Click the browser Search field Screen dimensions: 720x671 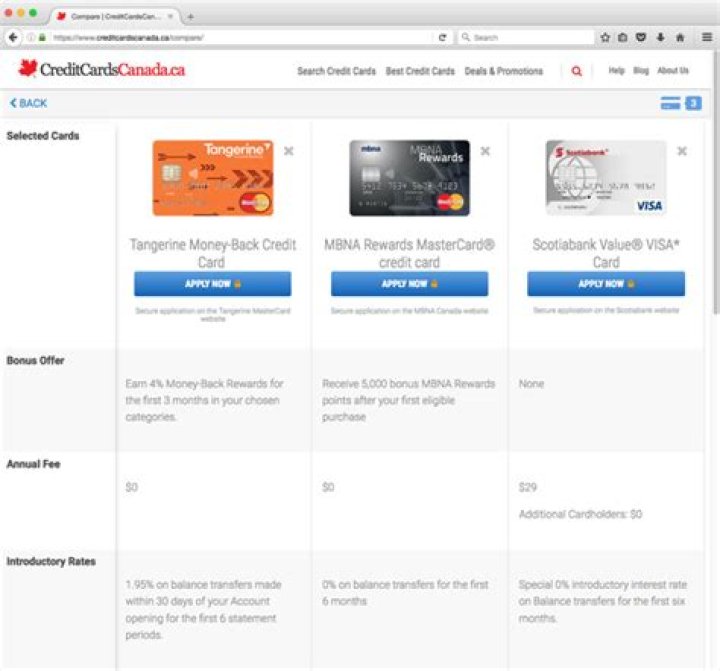coord(526,38)
